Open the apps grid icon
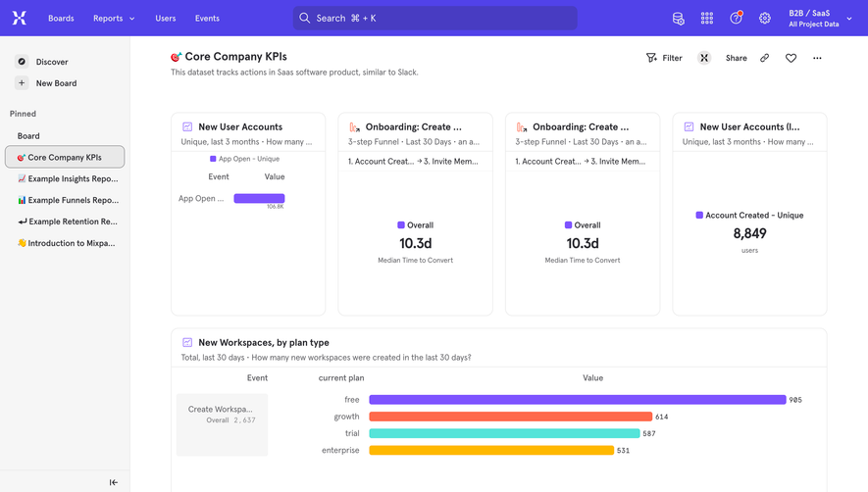Viewport: 868px width, 492px height. (707, 19)
